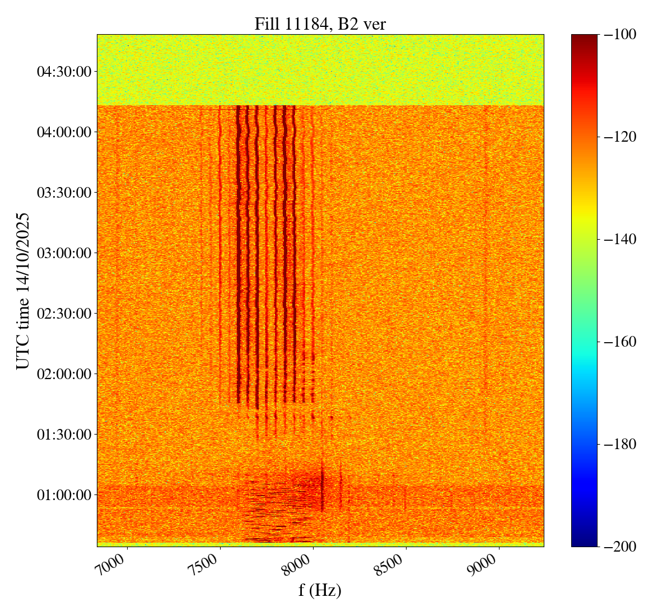Viewport: 672px width, 616px height.
Task: Select the 03:00:00 time tick label
Action: (63, 253)
